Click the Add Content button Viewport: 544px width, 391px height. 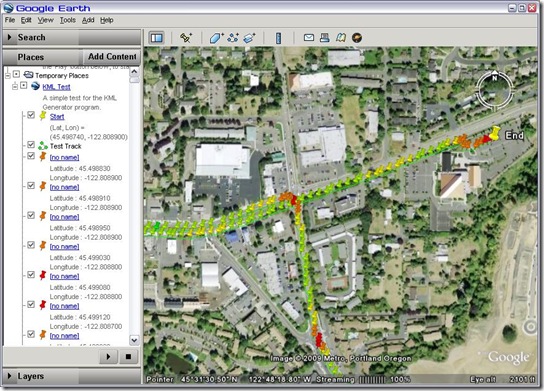(112, 57)
